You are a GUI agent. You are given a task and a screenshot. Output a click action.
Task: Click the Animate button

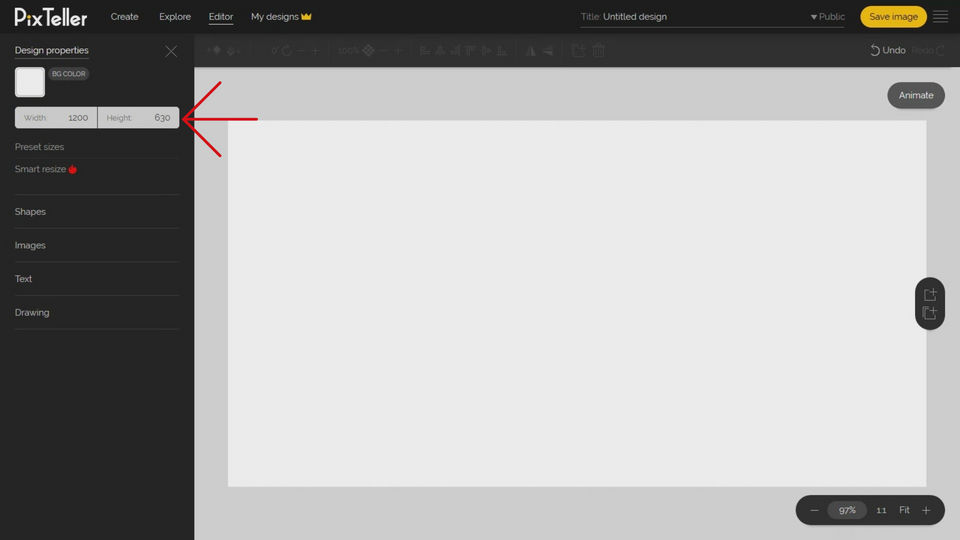(916, 96)
